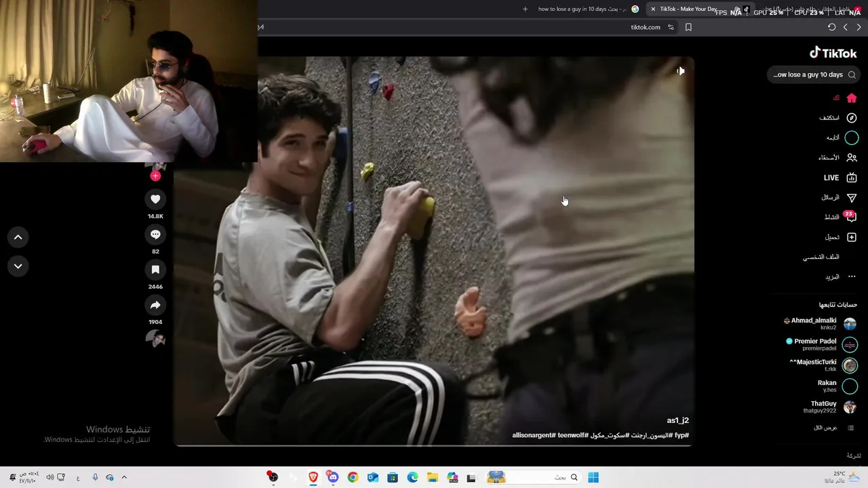Close the TikTok browser tab
Image resolution: width=868 pixels, height=488 pixels.
click(x=653, y=9)
